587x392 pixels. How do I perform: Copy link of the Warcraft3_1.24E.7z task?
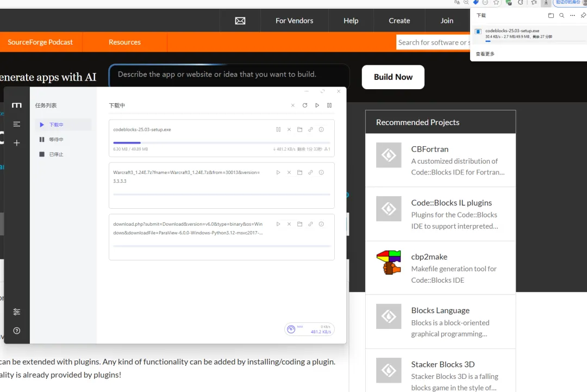click(x=310, y=172)
